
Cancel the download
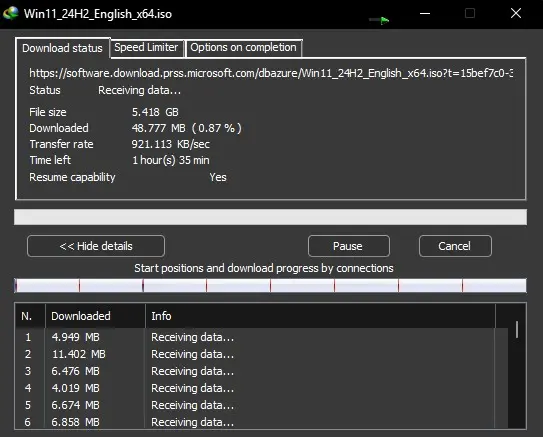pyautogui.click(x=455, y=246)
